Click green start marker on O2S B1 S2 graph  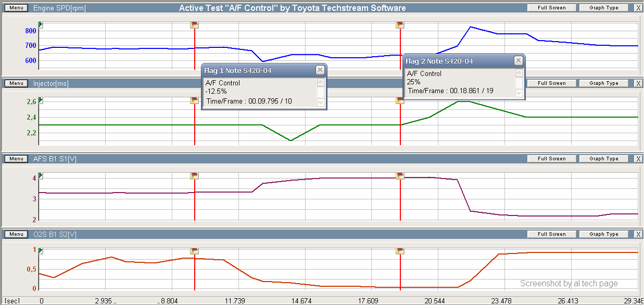click(x=41, y=251)
